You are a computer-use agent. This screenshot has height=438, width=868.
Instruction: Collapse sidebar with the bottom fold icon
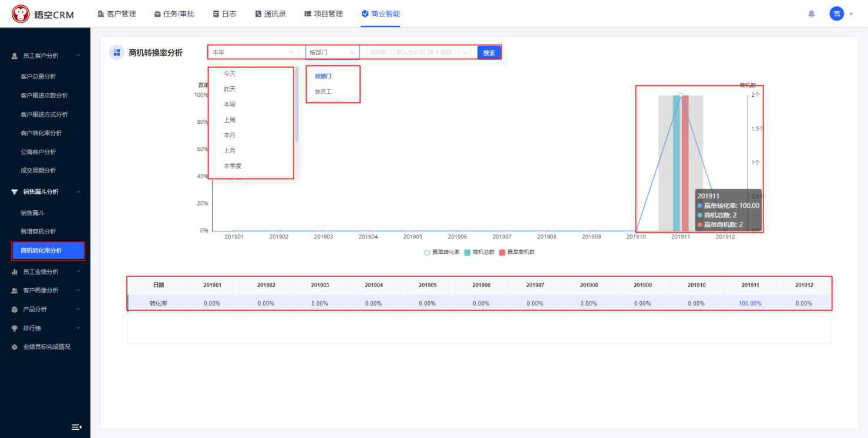click(76, 426)
